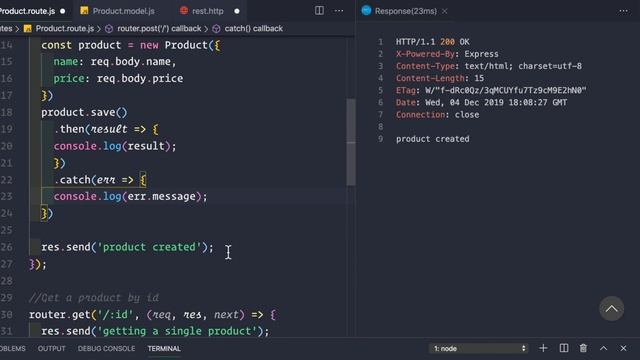
Task: Click Product.route.js in the breadcrumb
Action: [64, 29]
